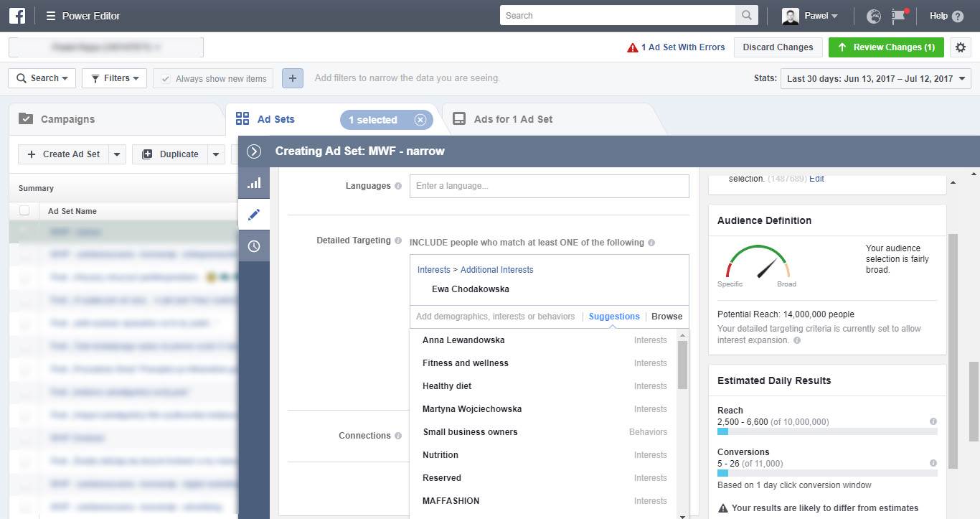Select Fitness and wellness suggestion
Screen dimensions: 980x519
coord(465,363)
